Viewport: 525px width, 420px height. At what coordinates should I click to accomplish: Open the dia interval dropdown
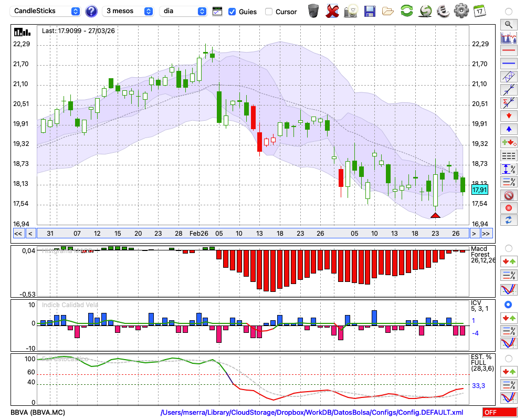pyautogui.click(x=183, y=11)
